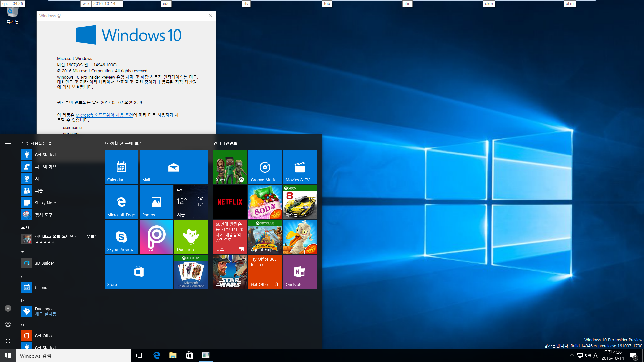The image size is (644, 362).
Task: Click the Windows Start button
Action: [8, 355]
